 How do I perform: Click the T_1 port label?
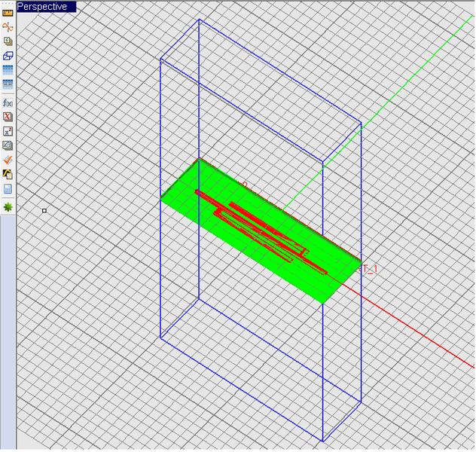coord(369,269)
